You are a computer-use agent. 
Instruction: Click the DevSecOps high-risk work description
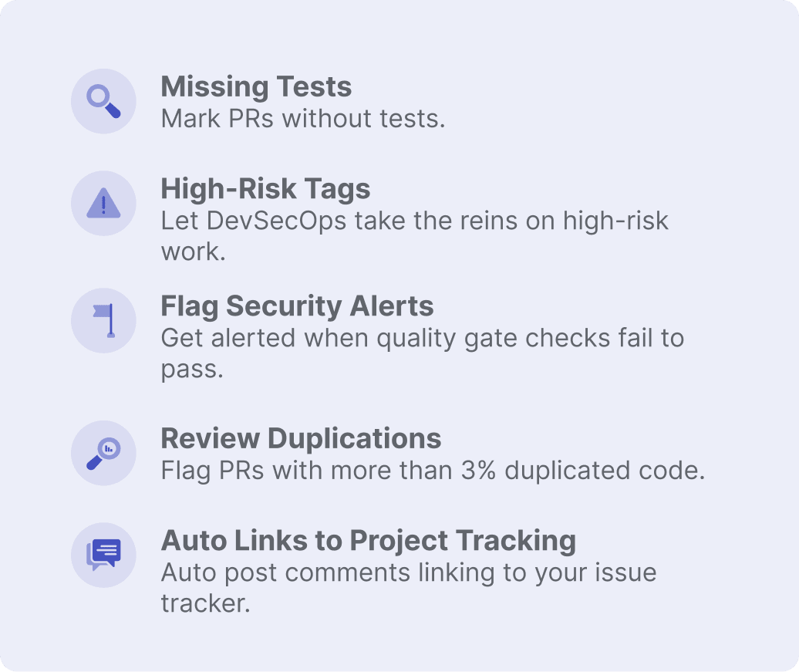415,235
